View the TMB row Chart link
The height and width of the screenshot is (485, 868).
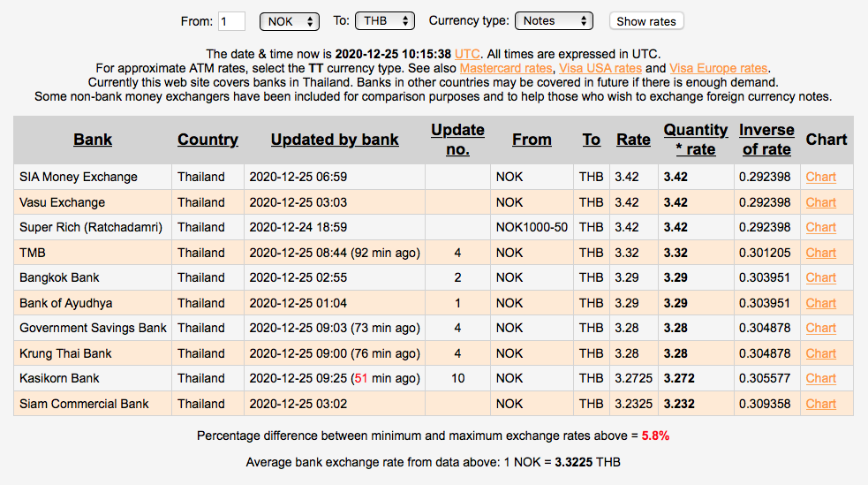[x=820, y=253]
